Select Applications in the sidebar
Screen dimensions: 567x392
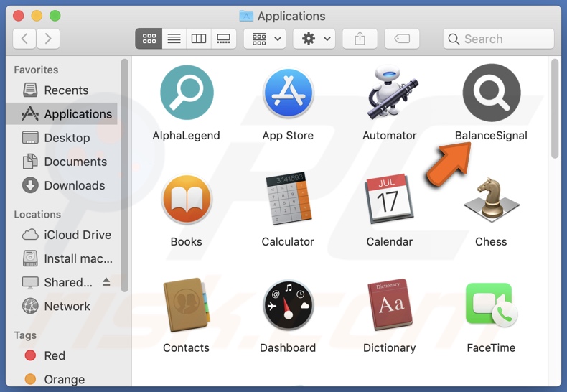point(62,114)
